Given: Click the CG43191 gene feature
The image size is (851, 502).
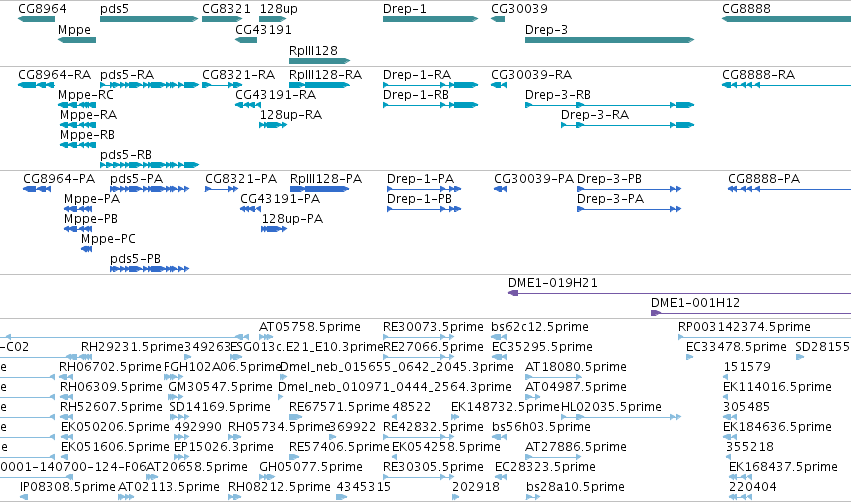Looking at the screenshot, I should (246, 40).
